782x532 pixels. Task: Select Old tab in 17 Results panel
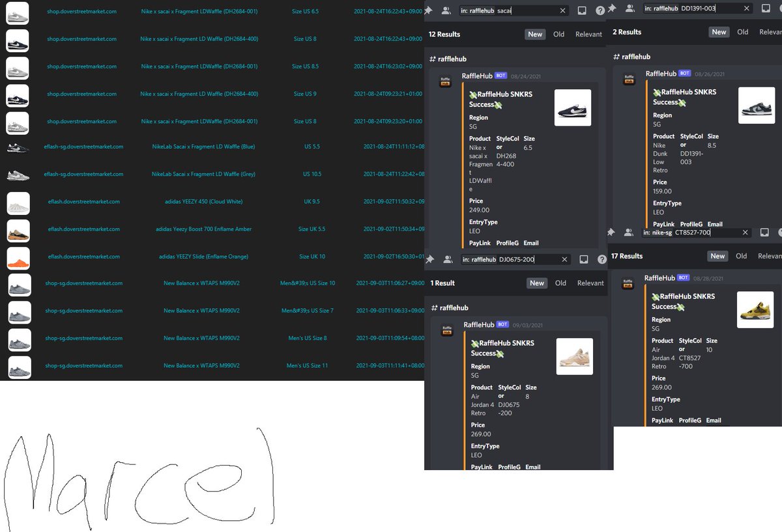coord(741,256)
